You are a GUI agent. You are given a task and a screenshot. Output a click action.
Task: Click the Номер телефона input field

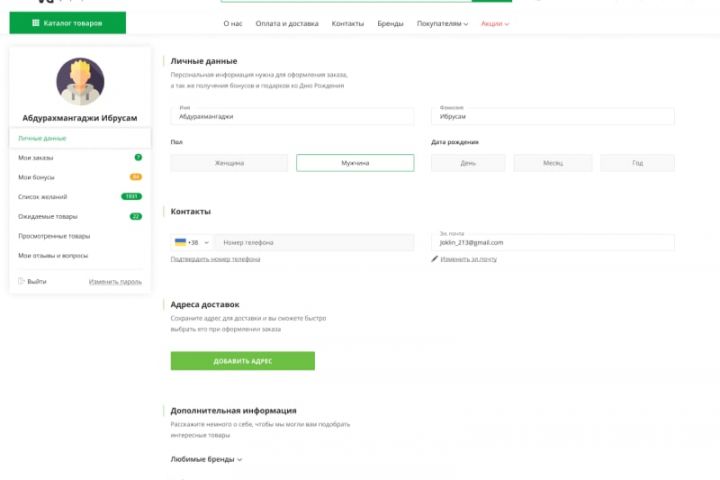(x=314, y=242)
